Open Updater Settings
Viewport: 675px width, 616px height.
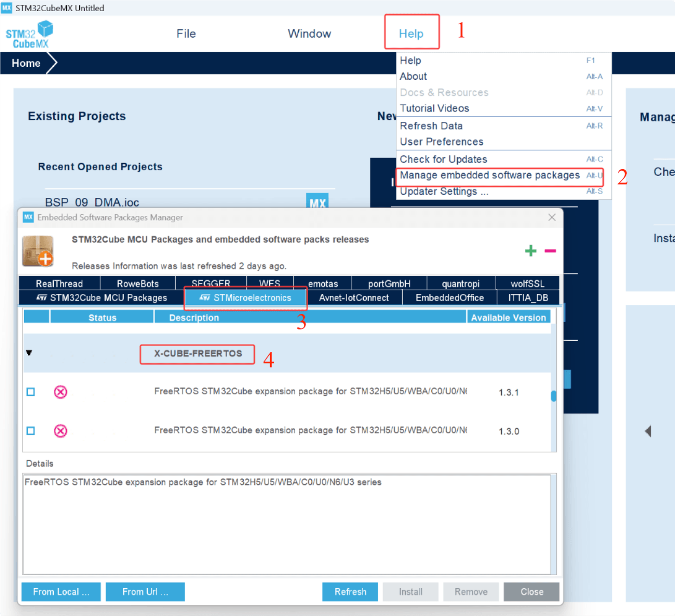(x=504, y=191)
